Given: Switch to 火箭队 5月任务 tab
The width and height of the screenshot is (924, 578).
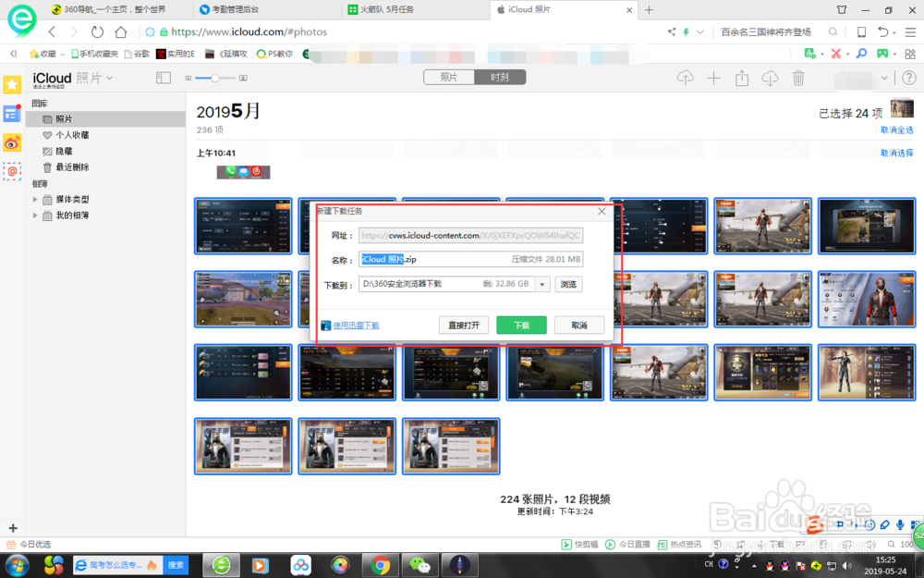Looking at the screenshot, I should (387, 9).
